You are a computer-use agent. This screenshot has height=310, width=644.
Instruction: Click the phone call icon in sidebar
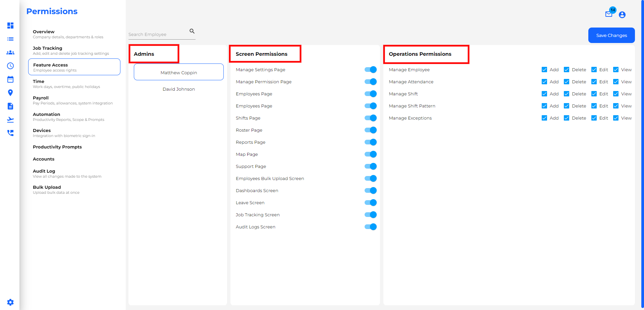tap(10, 133)
